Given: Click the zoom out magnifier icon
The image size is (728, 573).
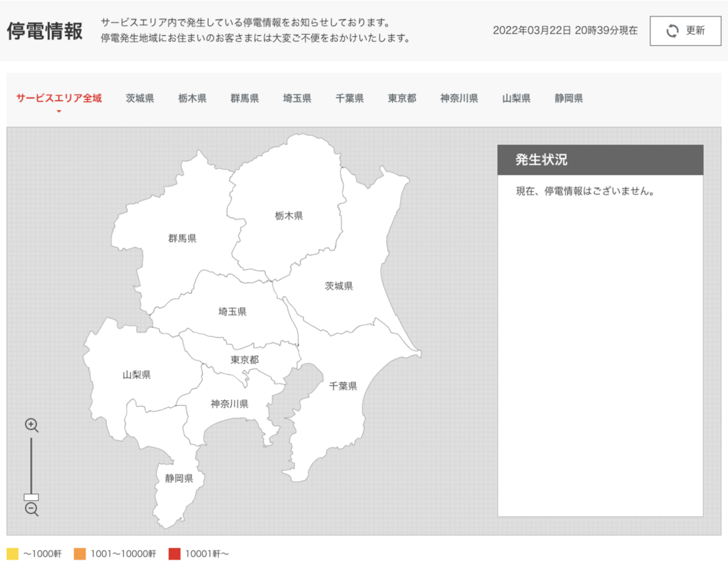Looking at the screenshot, I should point(31,509).
